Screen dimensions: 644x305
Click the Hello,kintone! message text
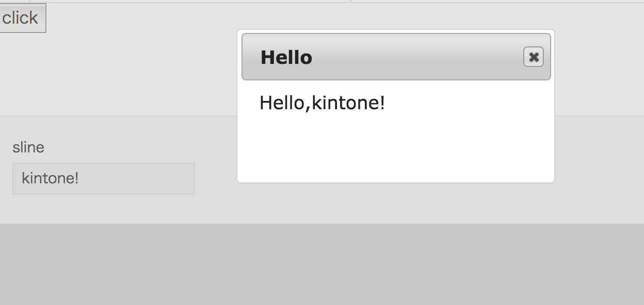[x=323, y=103]
